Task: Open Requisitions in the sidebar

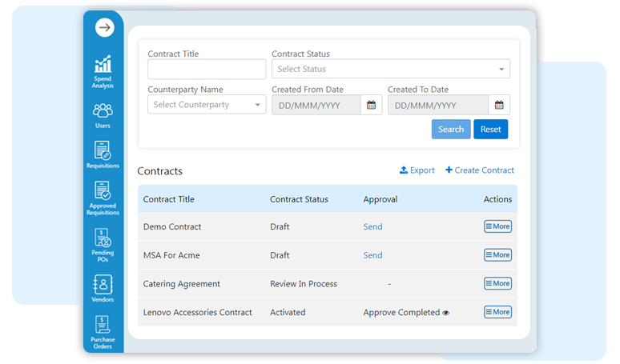Action: pyautogui.click(x=103, y=154)
